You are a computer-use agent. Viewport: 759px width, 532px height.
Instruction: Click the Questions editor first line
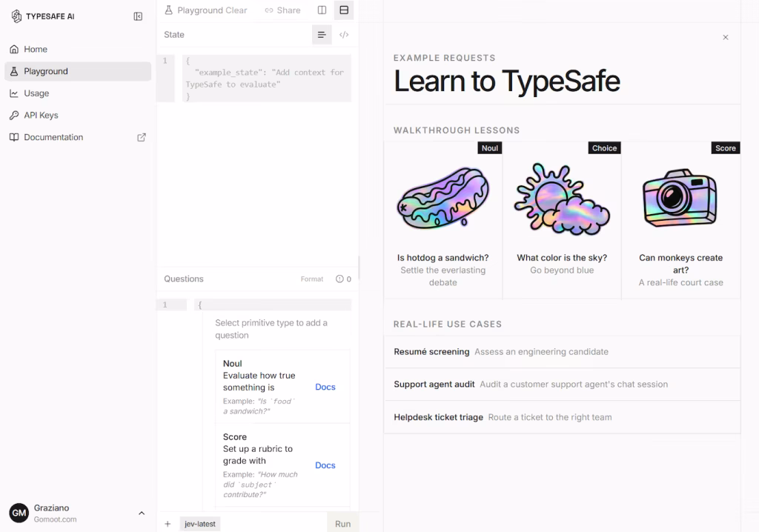tap(273, 305)
